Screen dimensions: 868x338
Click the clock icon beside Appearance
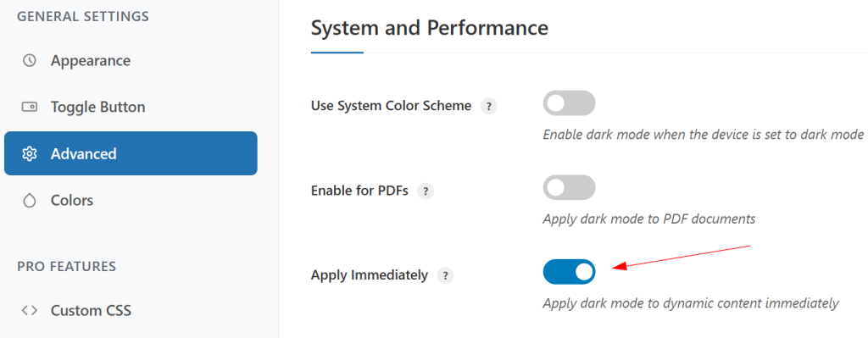click(30, 60)
